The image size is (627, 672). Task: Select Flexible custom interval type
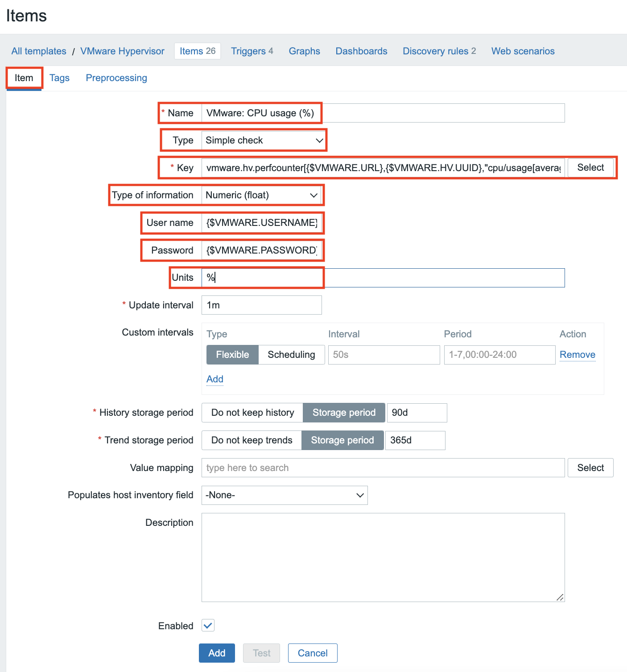click(232, 355)
